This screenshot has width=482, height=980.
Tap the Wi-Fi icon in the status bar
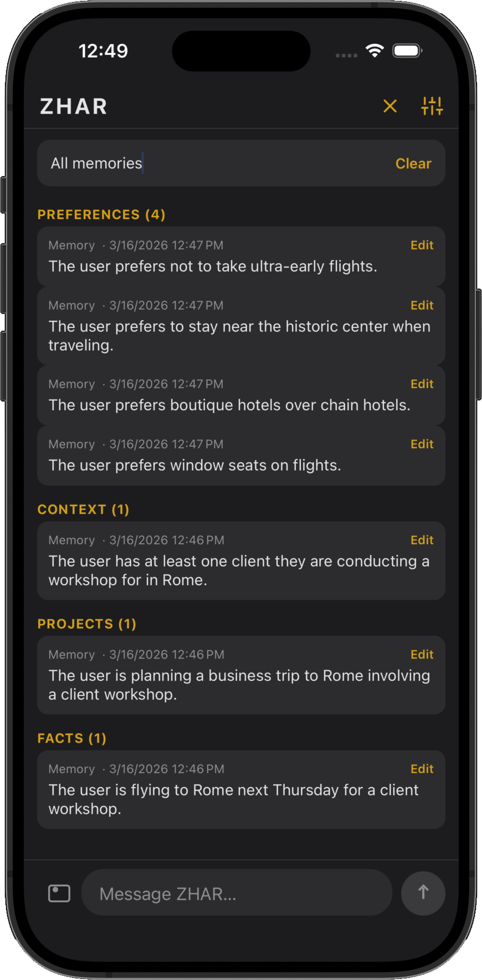coord(374,50)
